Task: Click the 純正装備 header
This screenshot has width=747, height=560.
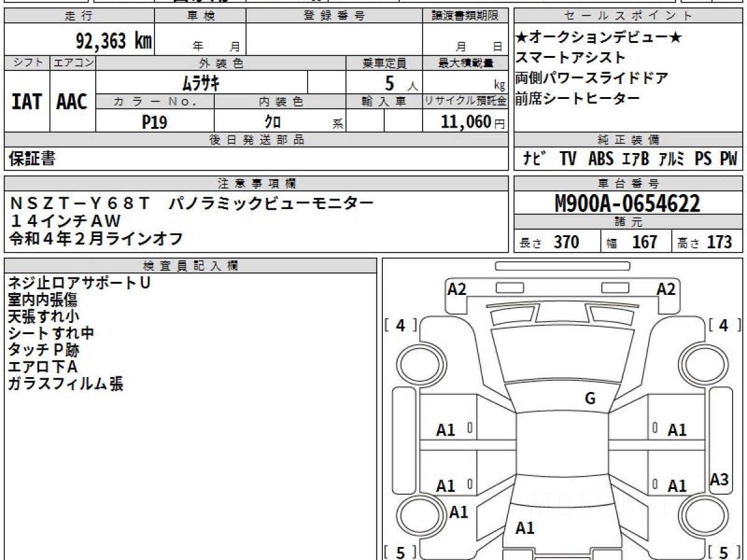Action: click(x=628, y=140)
